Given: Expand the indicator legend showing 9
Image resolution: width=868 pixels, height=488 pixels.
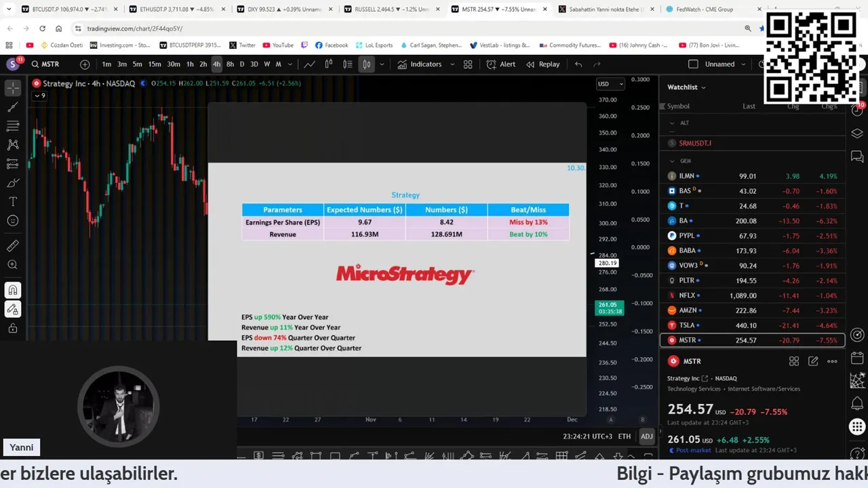Looking at the screenshot, I should tap(39, 96).
